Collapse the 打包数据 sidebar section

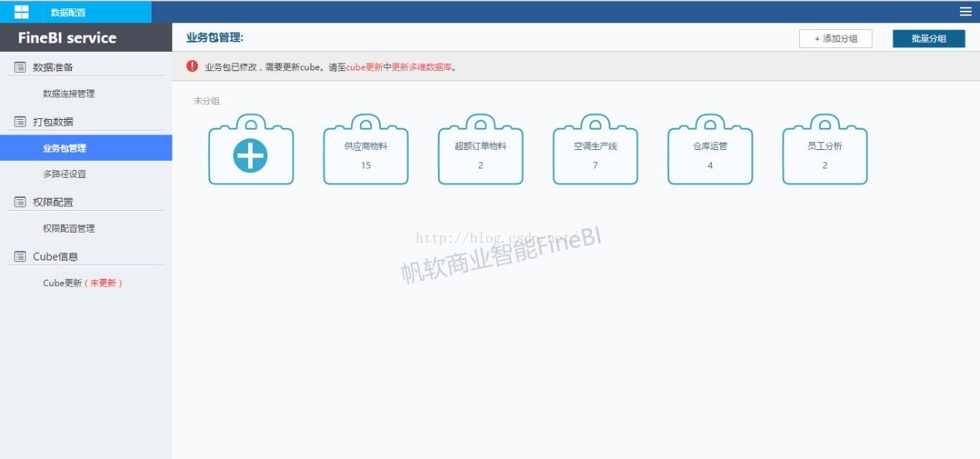[53, 122]
